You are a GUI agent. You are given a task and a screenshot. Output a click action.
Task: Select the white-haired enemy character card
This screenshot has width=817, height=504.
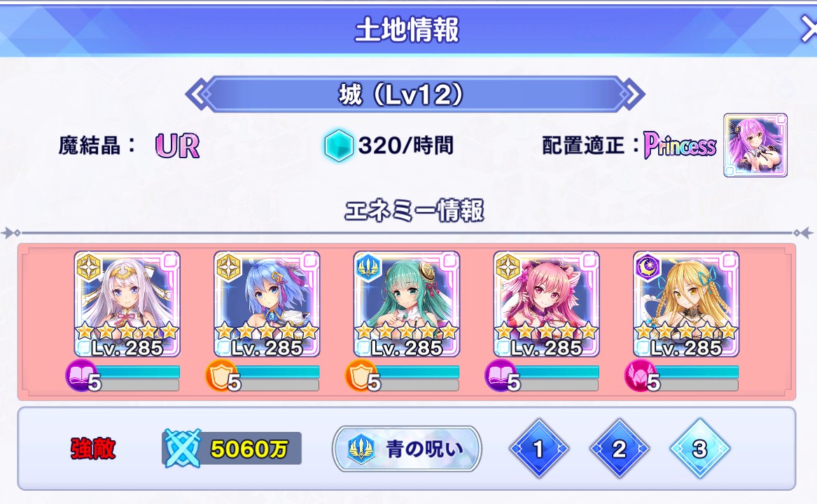point(127,304)
